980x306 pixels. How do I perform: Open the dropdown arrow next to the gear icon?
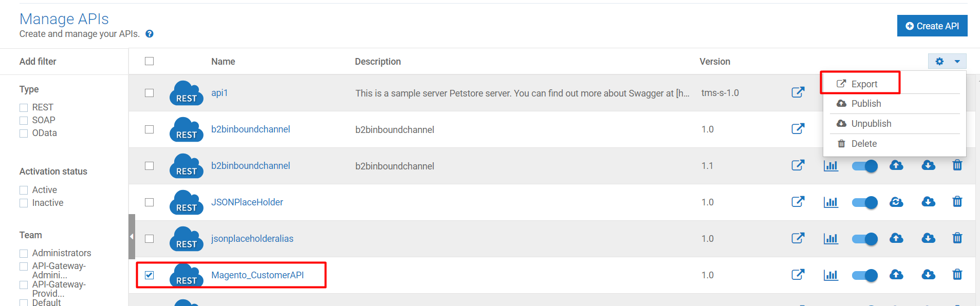[x=956, y=61]
